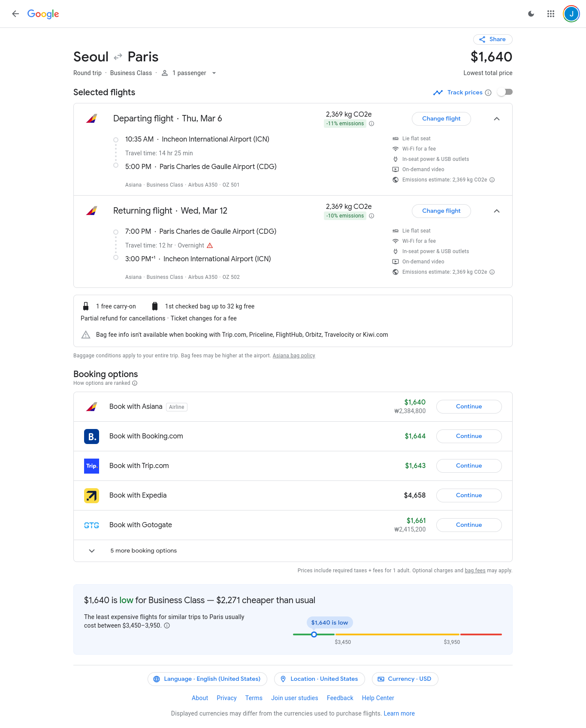Click the price marker on price range bar
The width and height of the screenshot is (586, 728).
click(314, 634)
